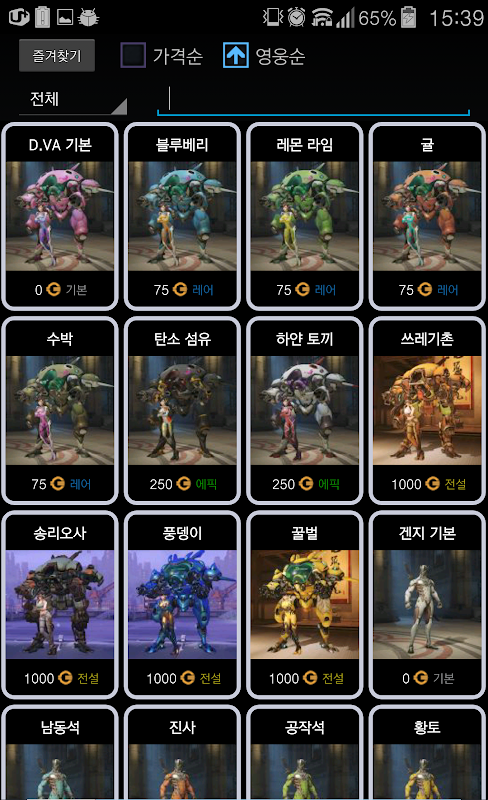Tap the Wi-Fi signal status icon

coord(322,17)
